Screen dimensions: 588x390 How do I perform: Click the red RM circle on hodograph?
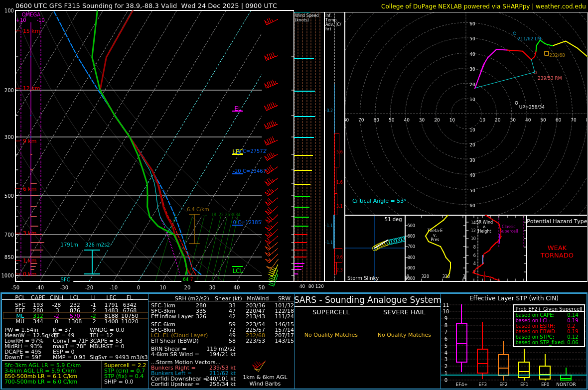pyautogui.click(x=535, y=72)
